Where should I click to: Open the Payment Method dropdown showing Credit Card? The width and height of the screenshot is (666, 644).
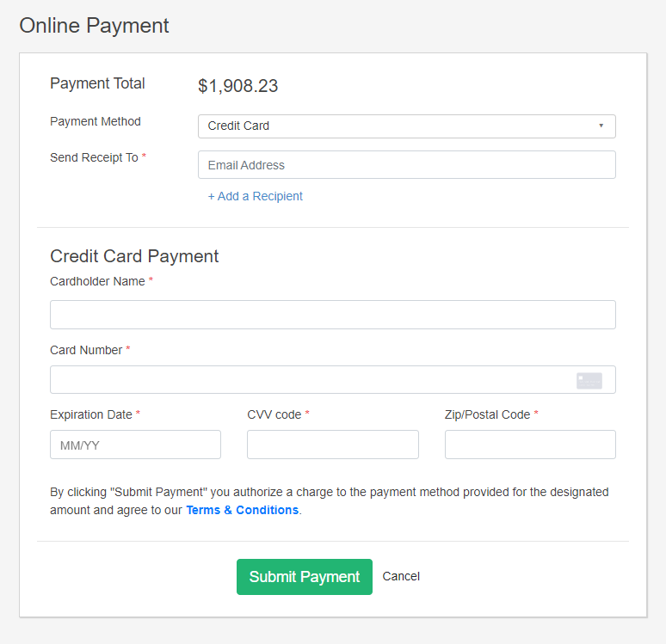click(406, 126)
